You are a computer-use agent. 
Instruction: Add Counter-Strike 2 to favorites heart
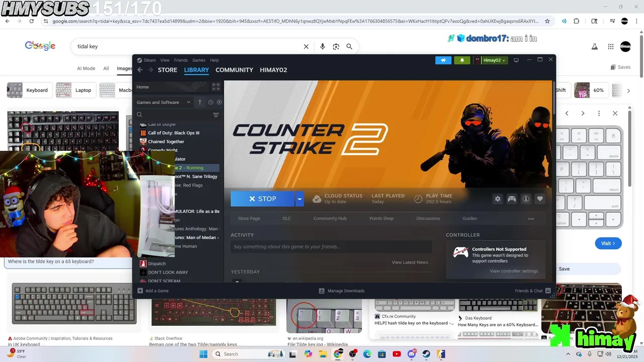pyautogui.click(x=540, y=199)
